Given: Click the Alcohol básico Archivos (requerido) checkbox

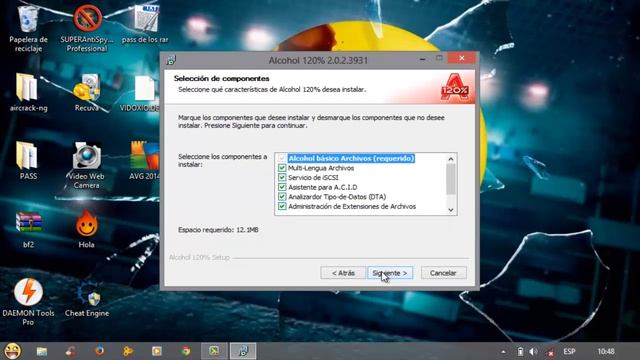Looking at the screenshot, I should pos(282,158).
